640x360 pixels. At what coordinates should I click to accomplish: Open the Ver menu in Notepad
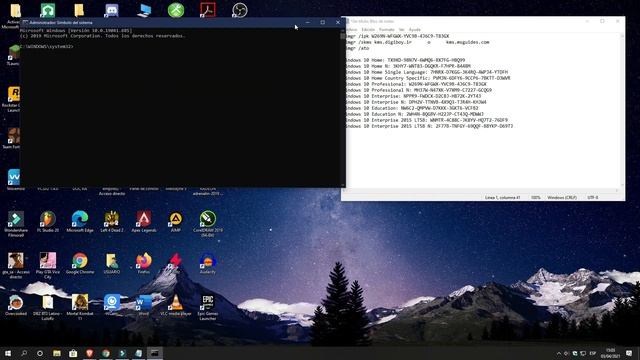tap(402, 29)
